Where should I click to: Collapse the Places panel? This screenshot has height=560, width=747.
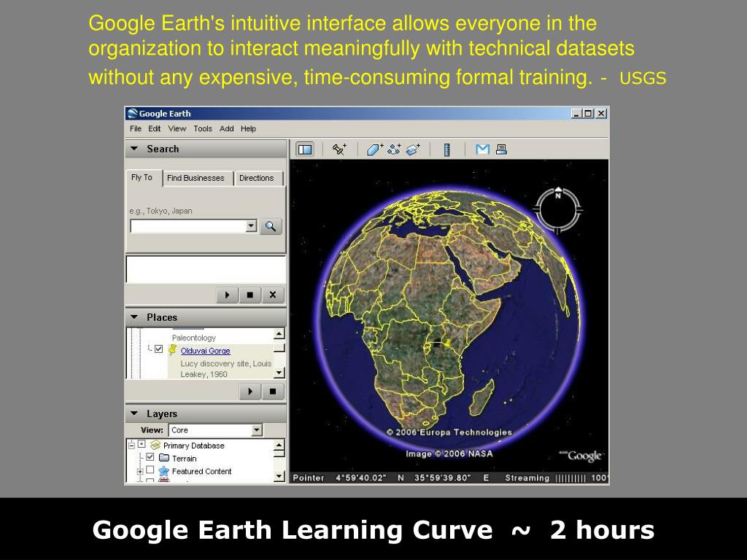coord(134,317)
